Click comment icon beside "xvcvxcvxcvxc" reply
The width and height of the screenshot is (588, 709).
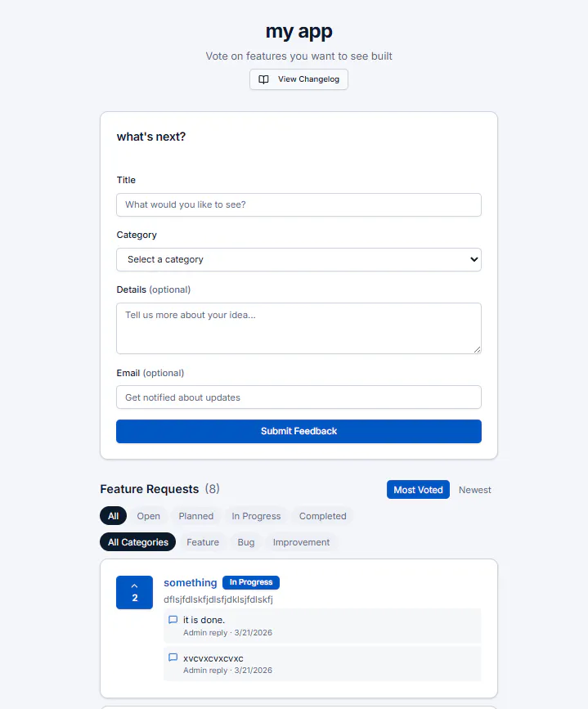pyautogui.click(x=173, y=657)
